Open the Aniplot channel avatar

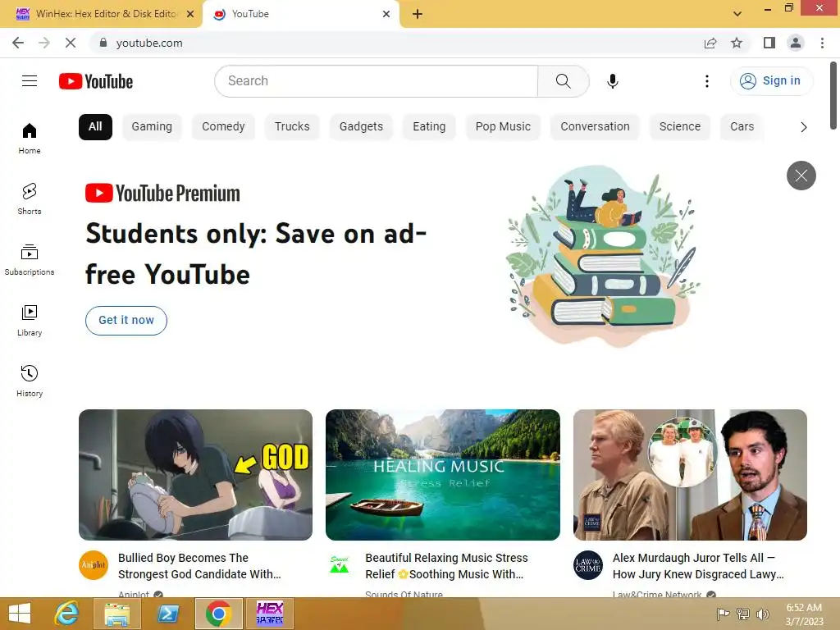pyautogui.click(x=94, y=565)
